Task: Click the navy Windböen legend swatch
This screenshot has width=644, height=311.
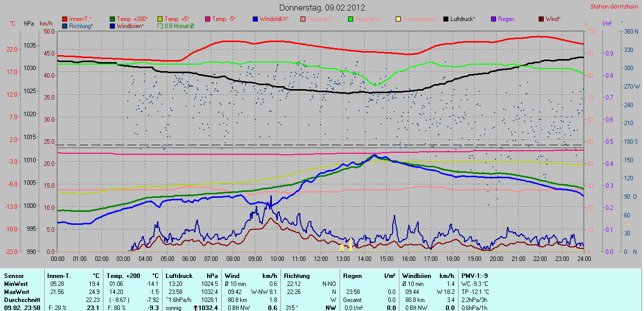Action: pyautogui.click(x=112, y=26)
